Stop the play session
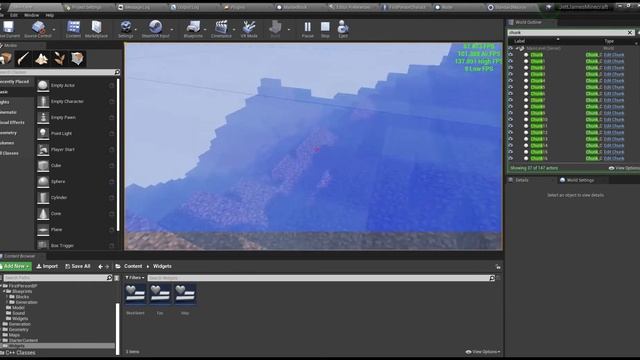 coord(325,28)
